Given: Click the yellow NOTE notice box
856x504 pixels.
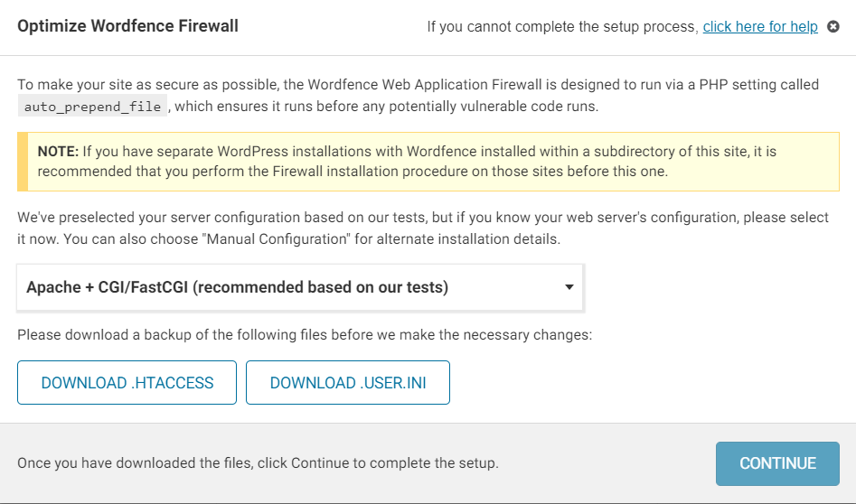Looking at the screenshot, I should click(x=428, y=162).
